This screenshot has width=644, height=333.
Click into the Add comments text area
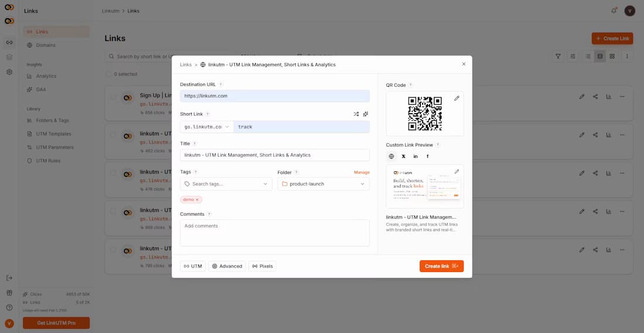(x=275, y=233)
